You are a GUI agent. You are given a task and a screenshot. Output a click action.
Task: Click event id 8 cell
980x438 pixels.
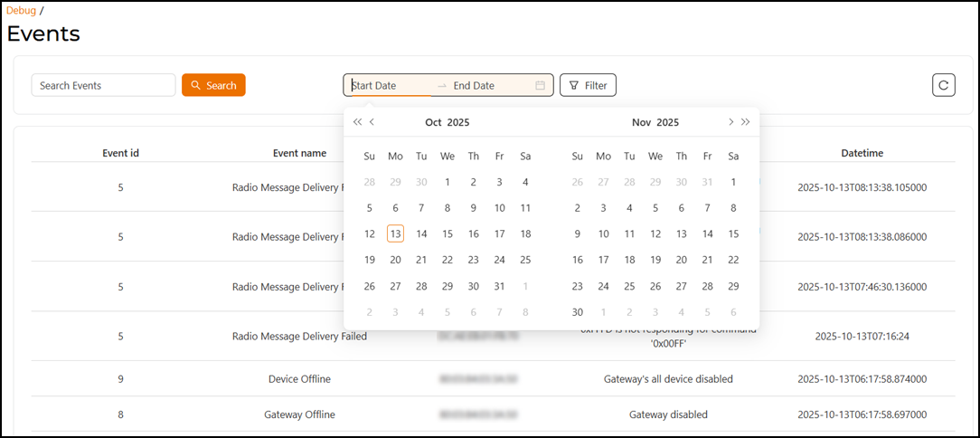[120, 414]
